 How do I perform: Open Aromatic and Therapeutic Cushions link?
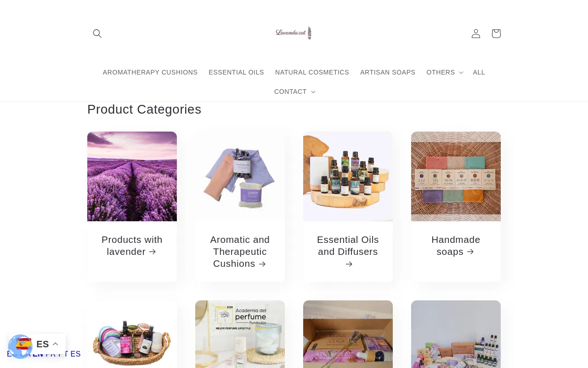pos(240,252)
